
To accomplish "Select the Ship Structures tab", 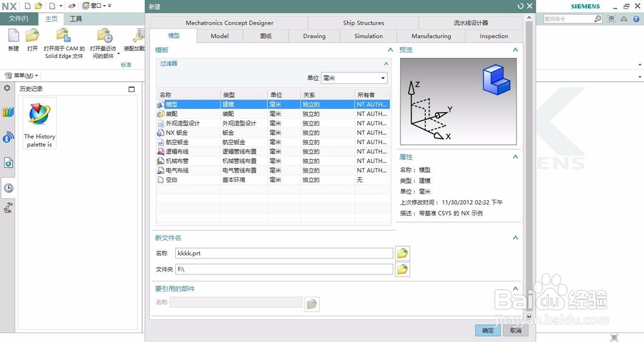I will (363, 23).
